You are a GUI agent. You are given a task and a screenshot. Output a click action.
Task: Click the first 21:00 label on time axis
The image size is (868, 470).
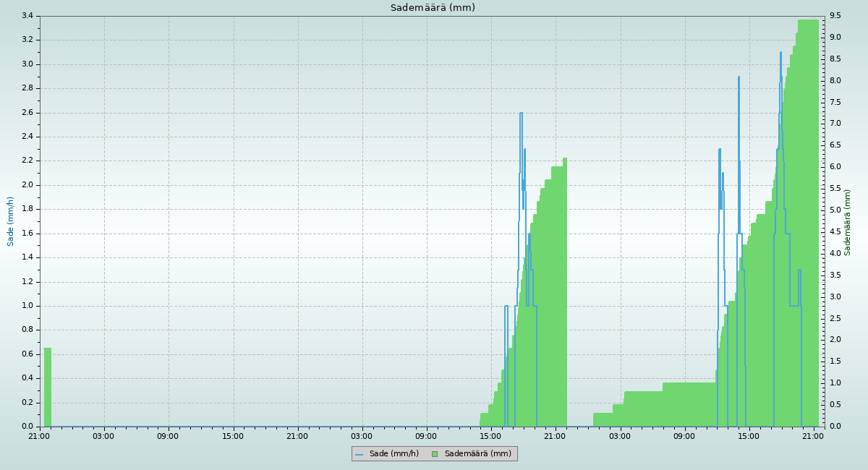click(39, 436)
